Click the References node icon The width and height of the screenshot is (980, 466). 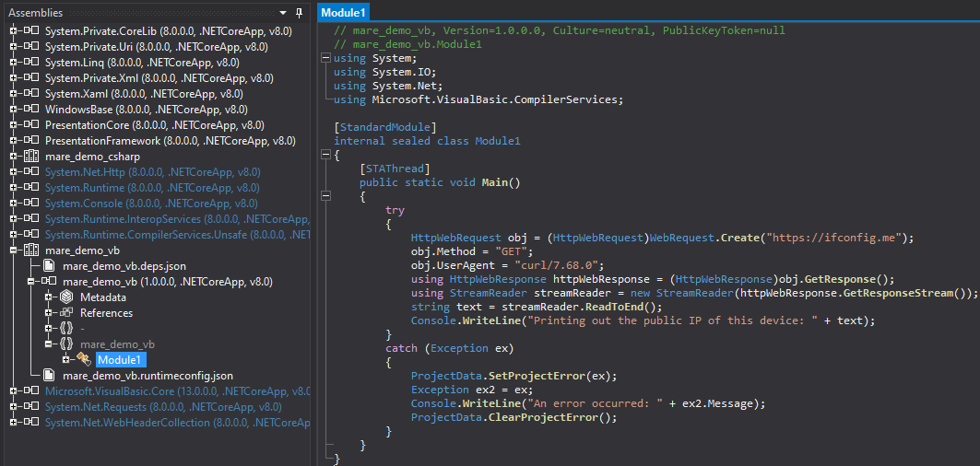click(x=66, y=313)
